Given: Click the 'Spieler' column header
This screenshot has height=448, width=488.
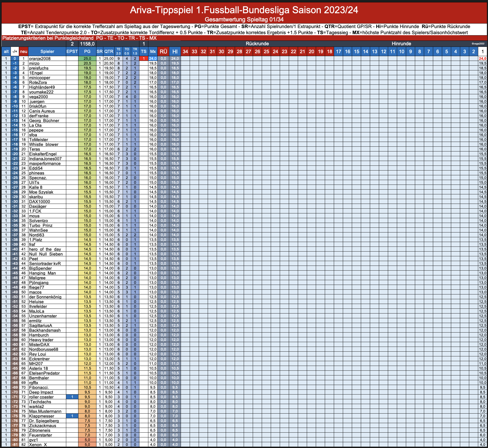Looking at the screenshot, I should point(47,51).
